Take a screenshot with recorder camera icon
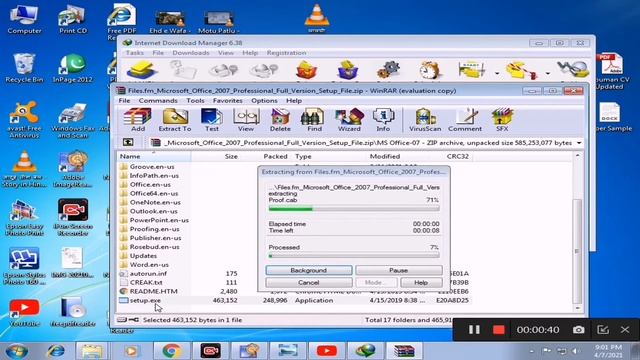Image resolution: width=640 pixels, height=360 pixels. pos(578,329)
